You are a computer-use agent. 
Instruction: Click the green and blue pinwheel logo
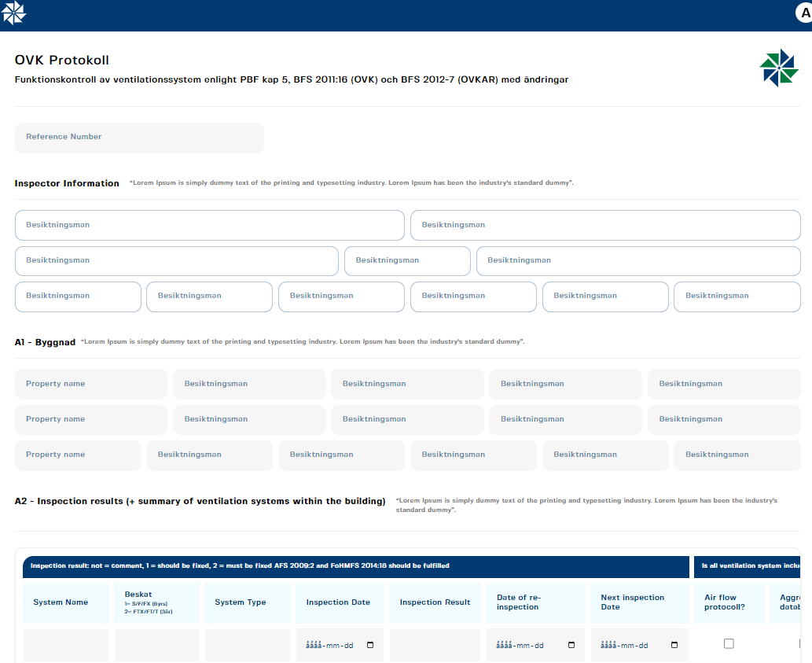[779, 68]
